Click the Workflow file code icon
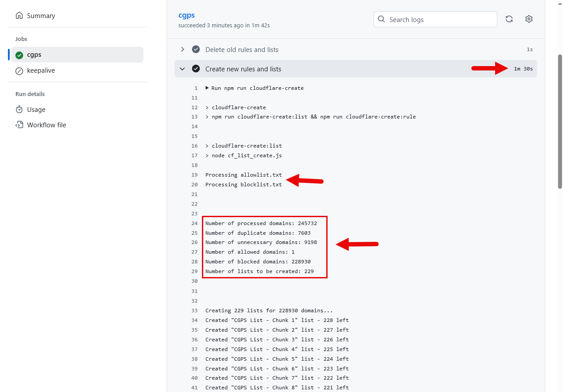This screenshot has width=563, height=392. 19,125
